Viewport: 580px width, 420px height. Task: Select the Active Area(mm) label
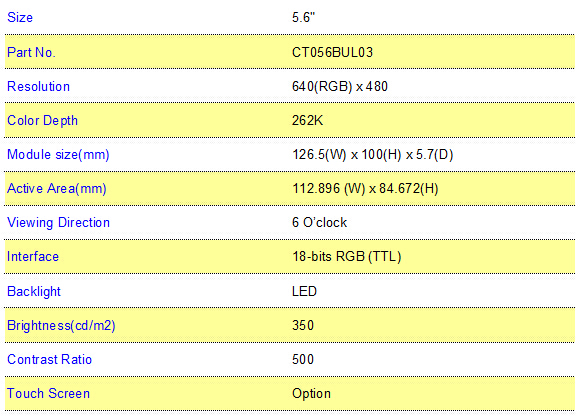click(57, 189)
